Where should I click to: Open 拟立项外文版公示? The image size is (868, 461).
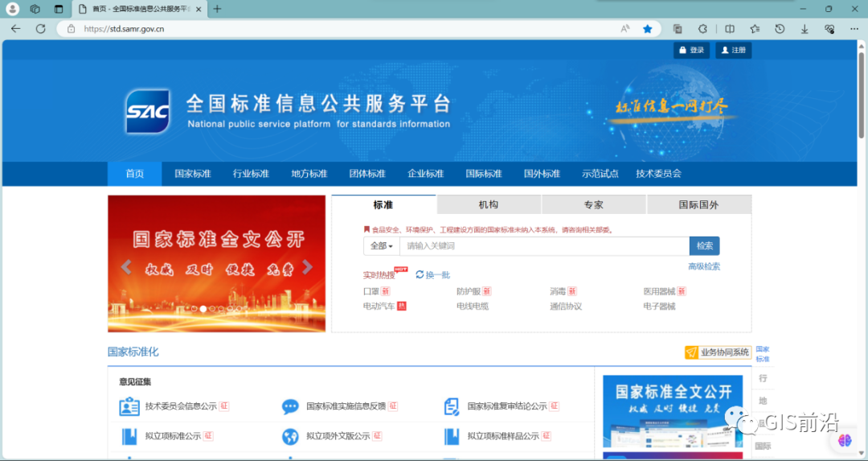click(x=338, y=436)
